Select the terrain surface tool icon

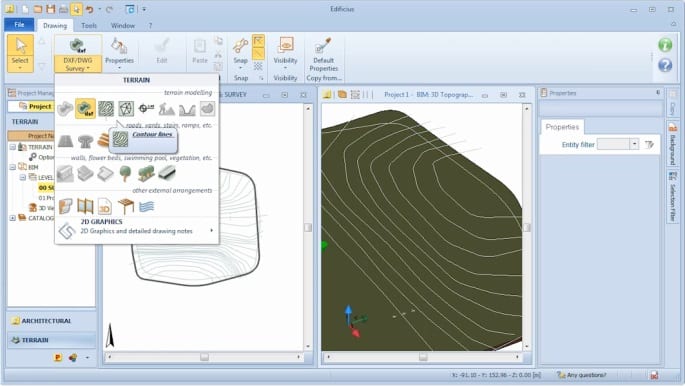(65, 108)
